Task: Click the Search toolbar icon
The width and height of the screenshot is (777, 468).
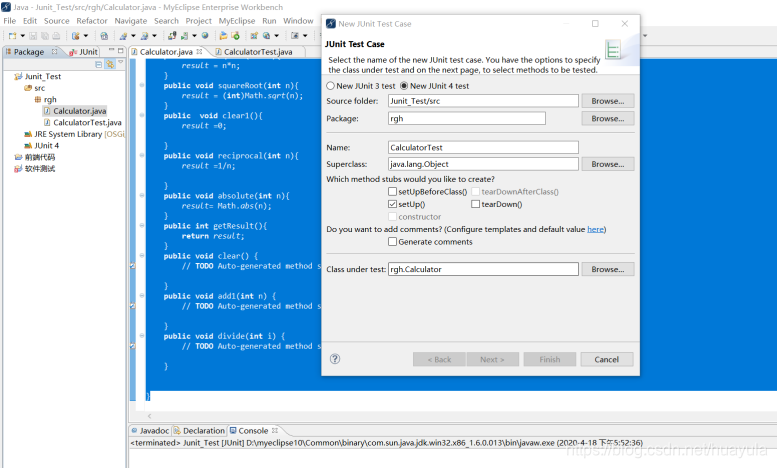Action: point(267,36)
